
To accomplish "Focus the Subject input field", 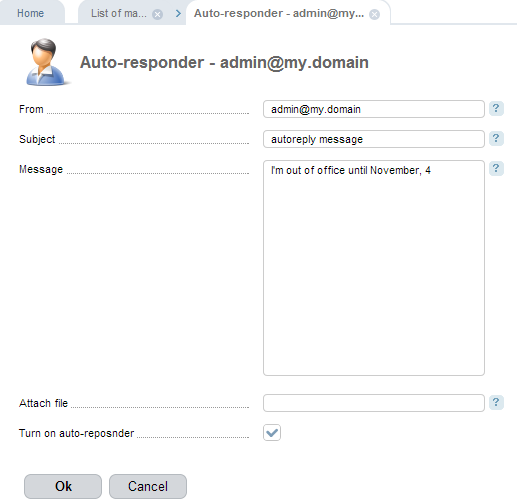I will coord(374,139).
